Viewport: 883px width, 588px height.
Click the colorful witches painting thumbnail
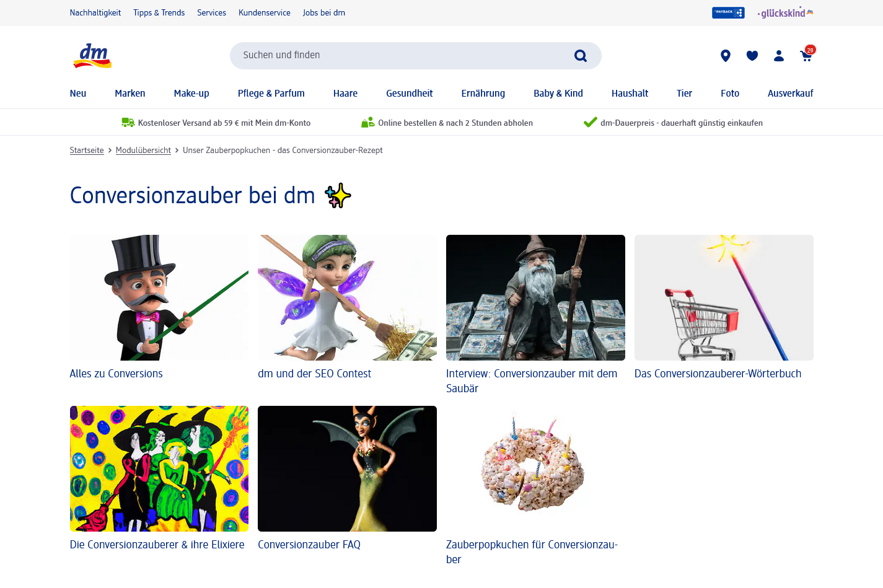(159, 468)
